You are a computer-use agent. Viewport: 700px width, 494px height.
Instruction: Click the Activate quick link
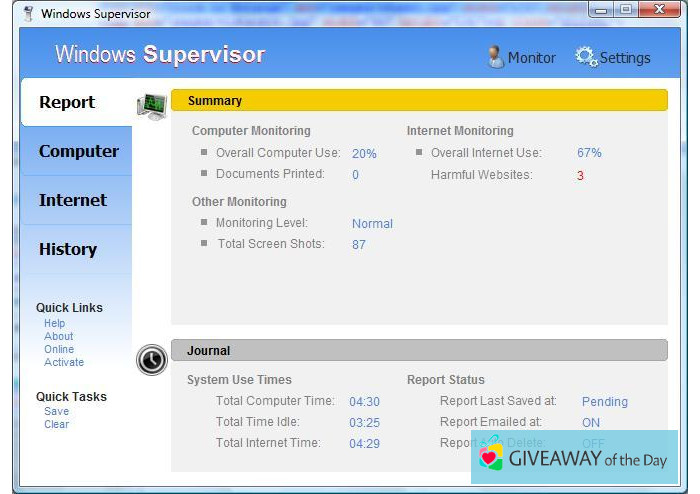64,362
